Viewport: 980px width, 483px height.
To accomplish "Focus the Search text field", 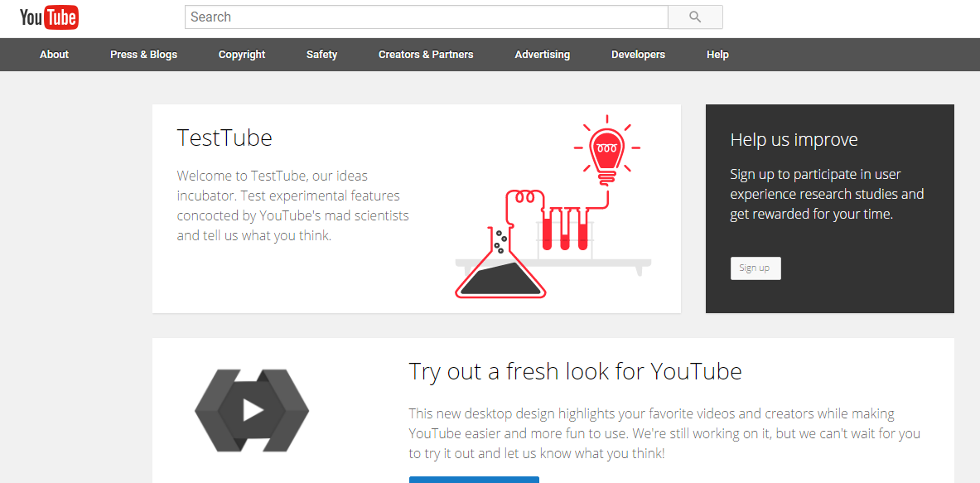I will pyautogui.click(x=426, y=17).
